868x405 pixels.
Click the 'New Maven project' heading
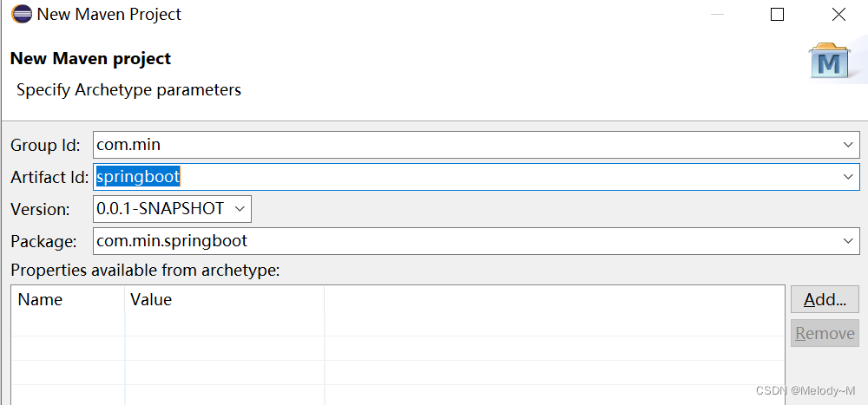(x=91, y=59)
